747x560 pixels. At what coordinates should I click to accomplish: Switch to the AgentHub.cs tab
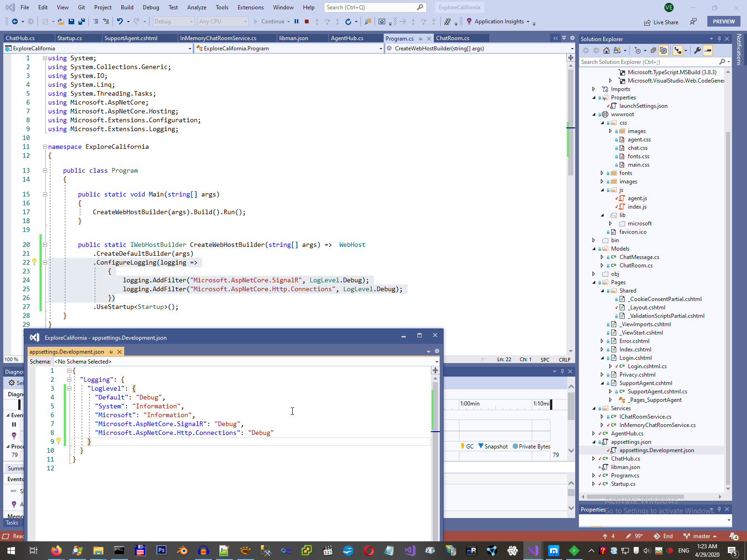[x=347, y=38]
